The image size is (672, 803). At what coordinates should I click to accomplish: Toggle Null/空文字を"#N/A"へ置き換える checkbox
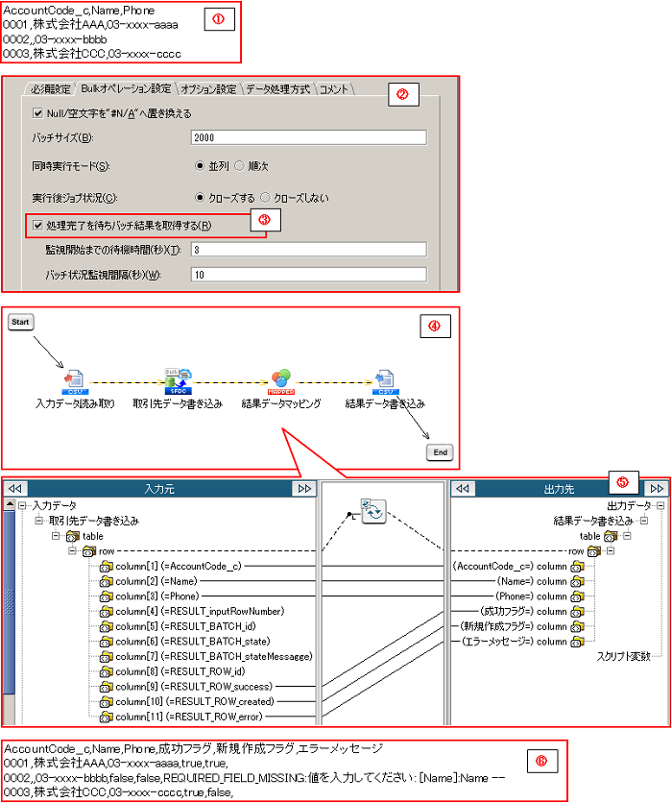[x=38, y=113]
